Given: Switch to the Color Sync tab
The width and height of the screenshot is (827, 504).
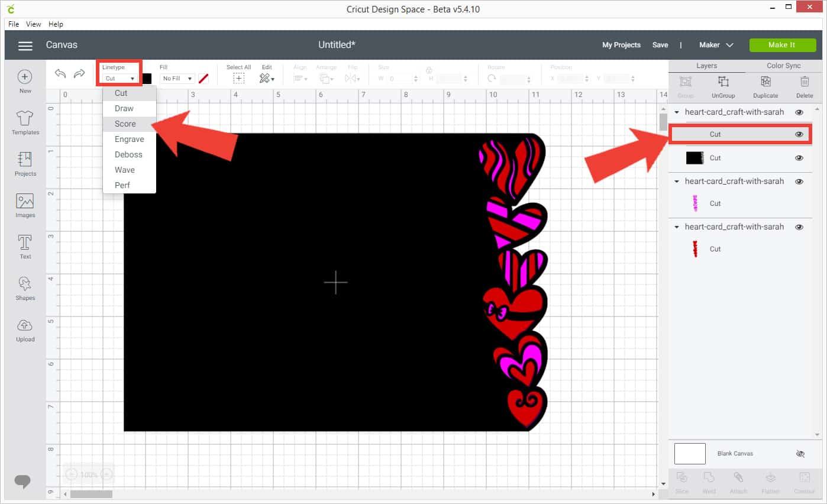Looking at the screenshot, I should [x=784, y=66].
